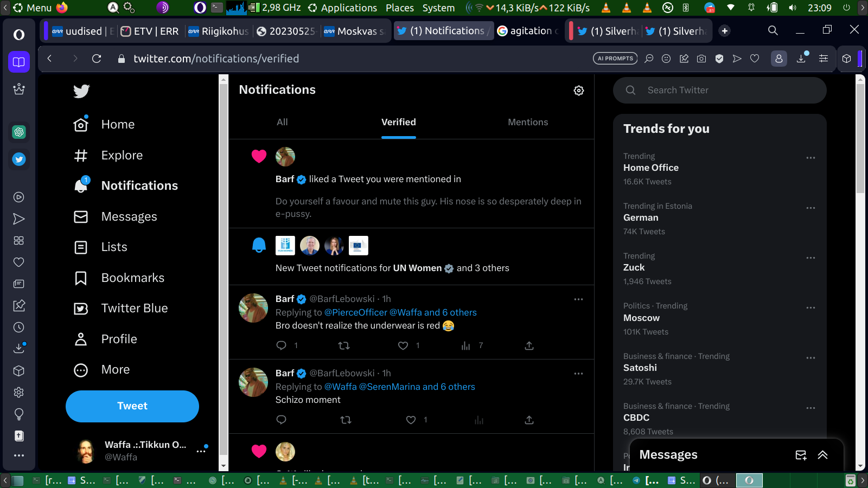Go back to previous page
868x488 pixels.
click(49, 59)
